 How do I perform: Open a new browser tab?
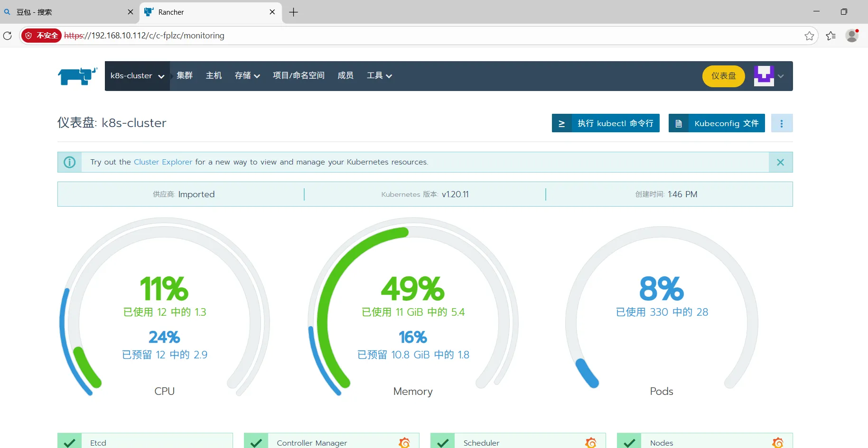[x=294, y=12]
